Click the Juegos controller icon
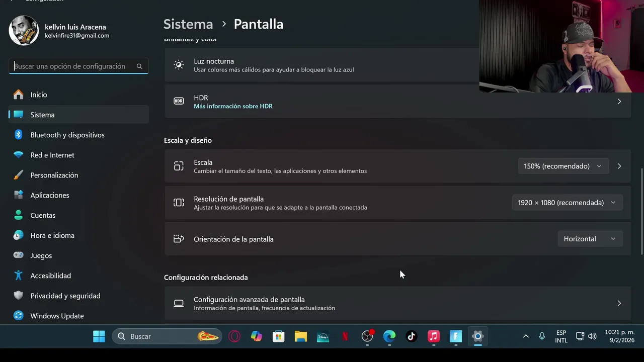Image resolution: width=644 pixels, height=362 pixels. (x=19, y=255)
